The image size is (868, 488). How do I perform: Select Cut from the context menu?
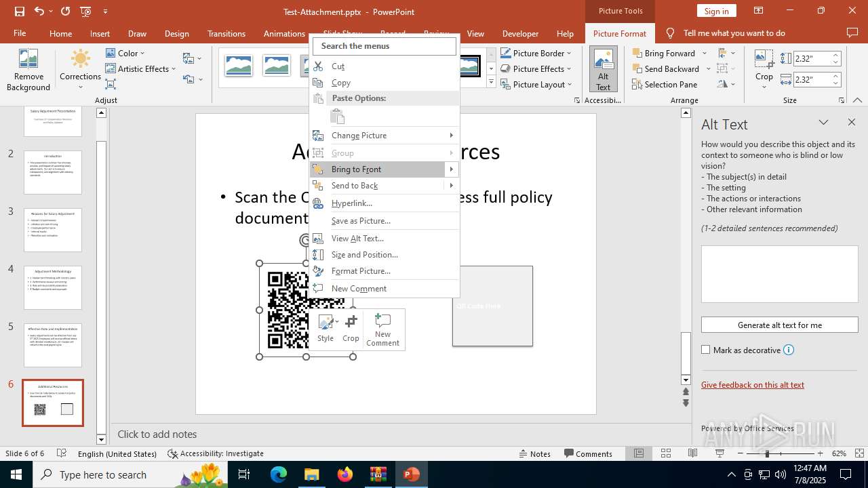click(x=384, y=66)
